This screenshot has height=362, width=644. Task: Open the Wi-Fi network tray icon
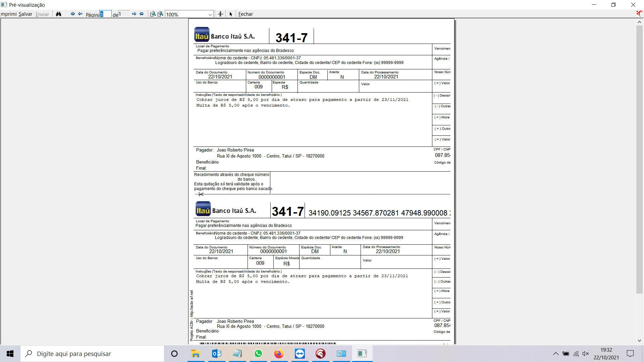pyautogui.click(x=576, y=354)
